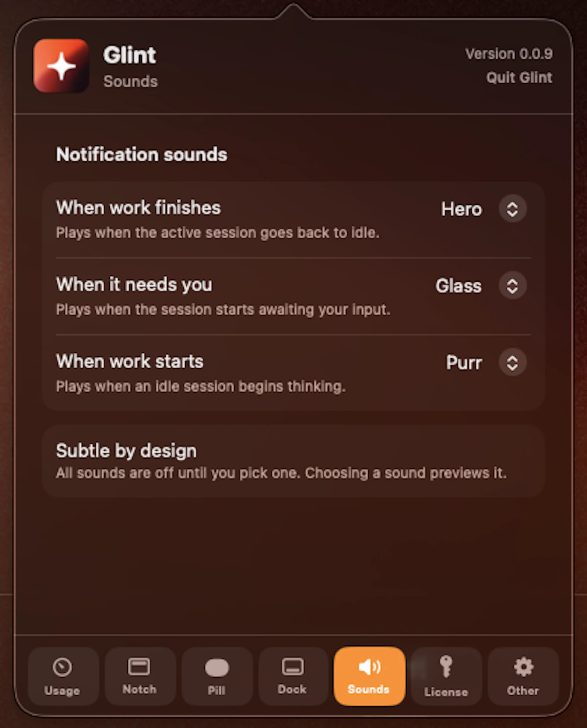Click 'All sounds are off until you pick one' text
This screenshot has height=728, width=587.
[x=178, y=473]
